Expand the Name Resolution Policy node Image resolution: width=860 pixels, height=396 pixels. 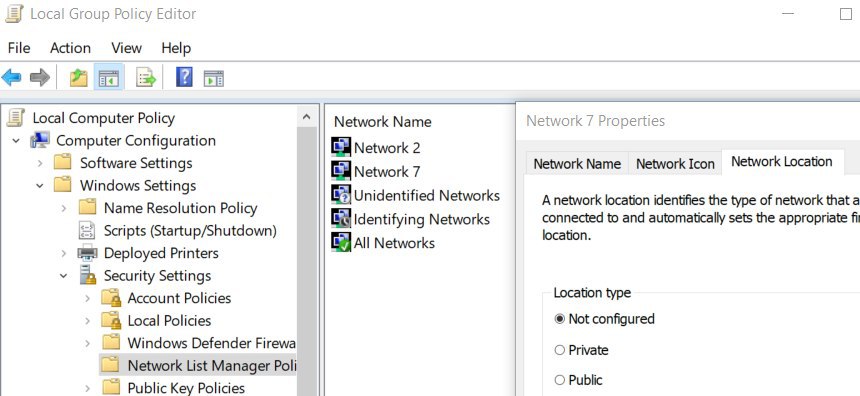point(64,208)
